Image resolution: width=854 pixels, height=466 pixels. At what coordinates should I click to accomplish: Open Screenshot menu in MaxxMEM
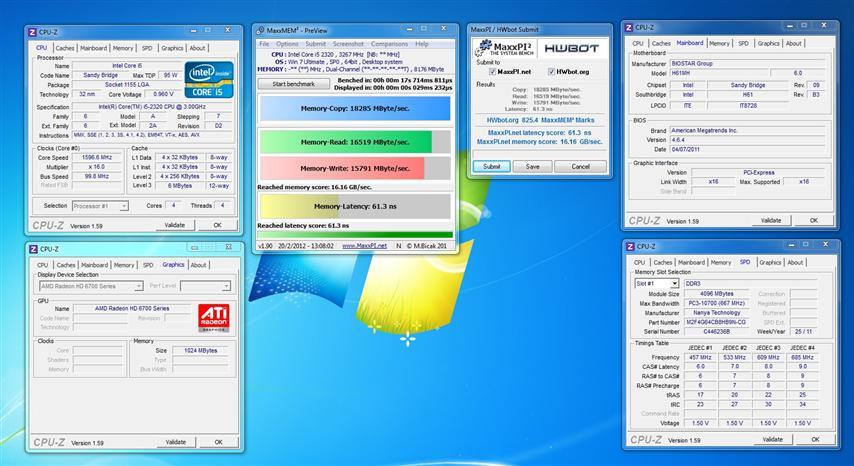click(x=348, y=44)
